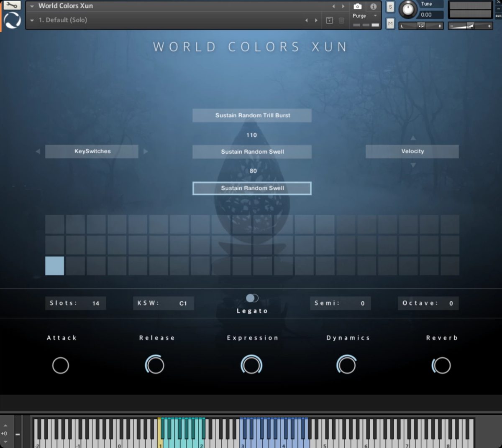This screenshot has height=448, width=502.
Task: Click the L-R pan slider
Action: [421, 26]
